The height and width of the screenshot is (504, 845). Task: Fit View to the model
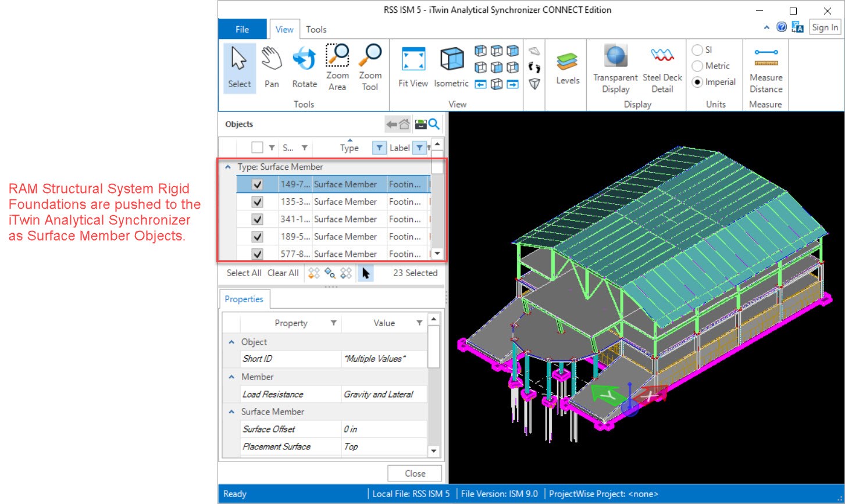point(413,68)
